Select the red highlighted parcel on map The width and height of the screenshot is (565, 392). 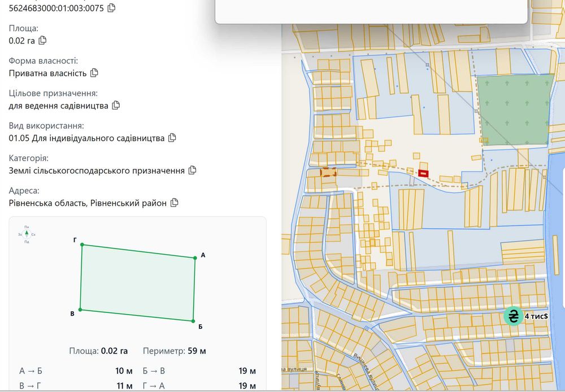[x=423, y=173]
